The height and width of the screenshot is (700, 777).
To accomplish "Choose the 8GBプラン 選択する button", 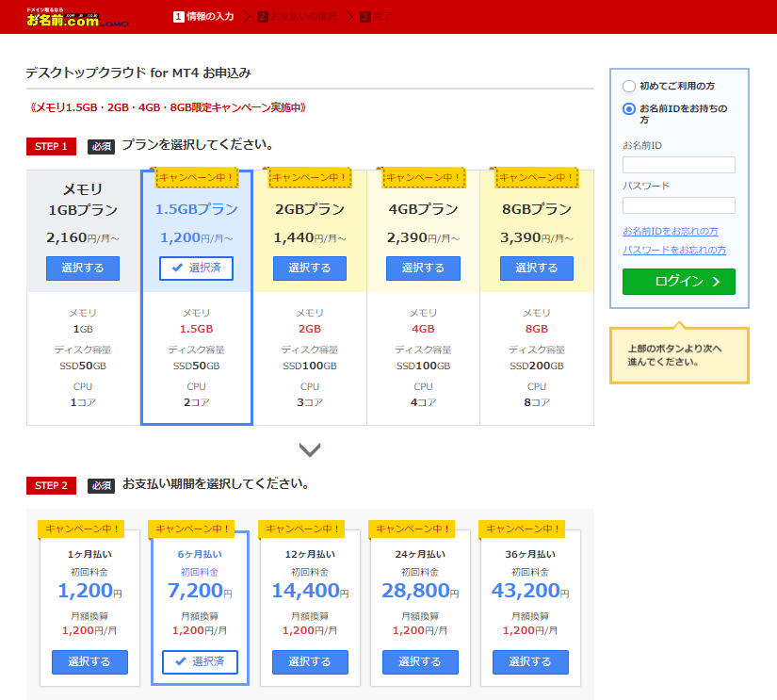I will (x=537, y=269).
